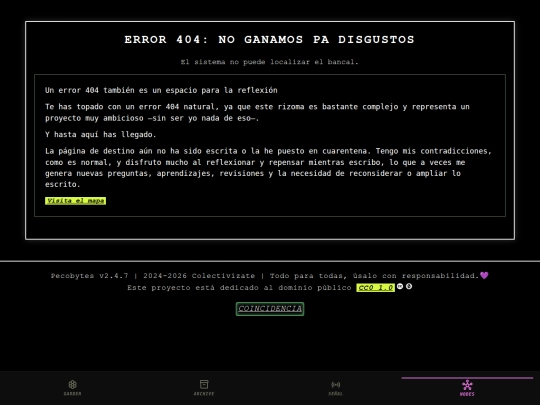The width and height of the screenshot is (540, 405).
Task: Click the COINCIDENCIA button
Action: pos(270,309)
